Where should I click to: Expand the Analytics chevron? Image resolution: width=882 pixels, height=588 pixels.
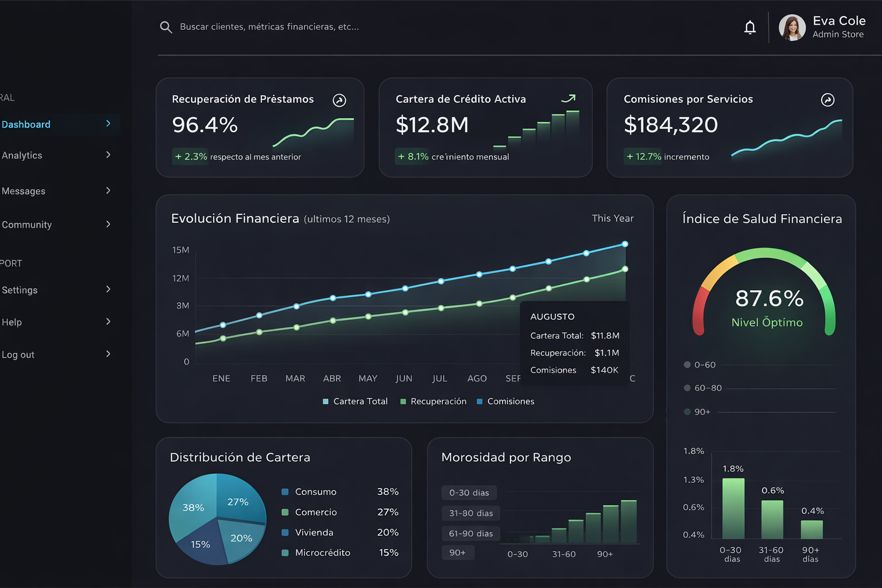coord(109,154)
